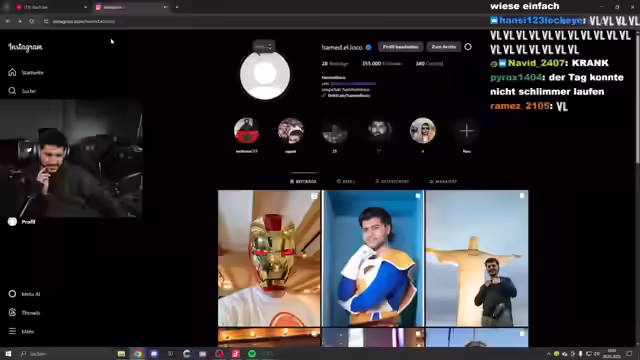Click chat user hansi123leckeye
The image size is (640, 360).
click(x=541, y=20)
